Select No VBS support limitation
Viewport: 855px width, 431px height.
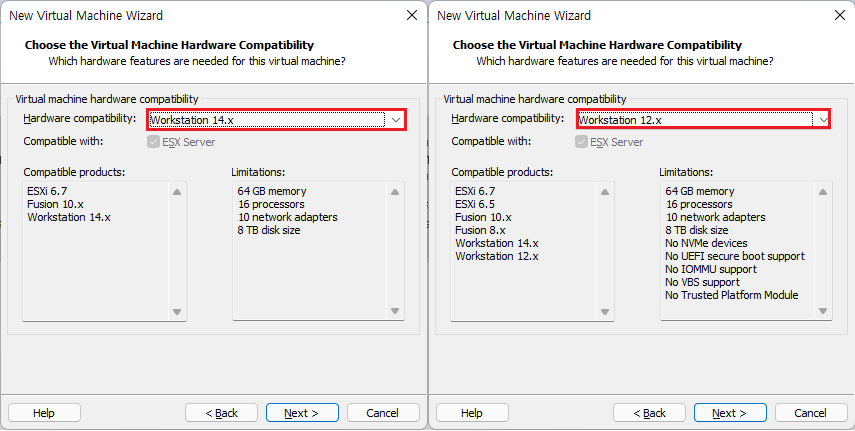[x=703, y=282]
